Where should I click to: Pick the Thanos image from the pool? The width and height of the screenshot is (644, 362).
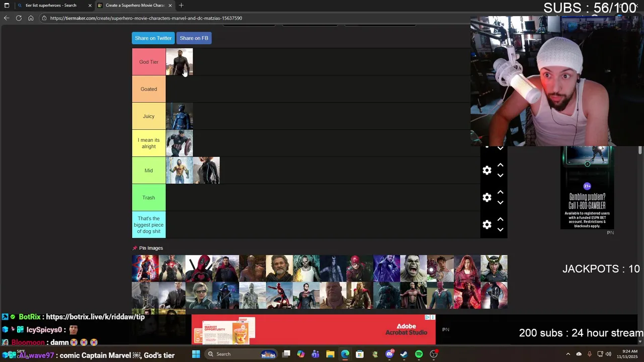tap(333, 295)
